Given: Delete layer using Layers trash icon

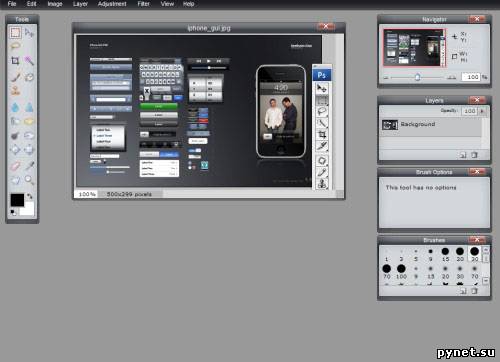Looking at the screenshot, I should tap(474, 155).
